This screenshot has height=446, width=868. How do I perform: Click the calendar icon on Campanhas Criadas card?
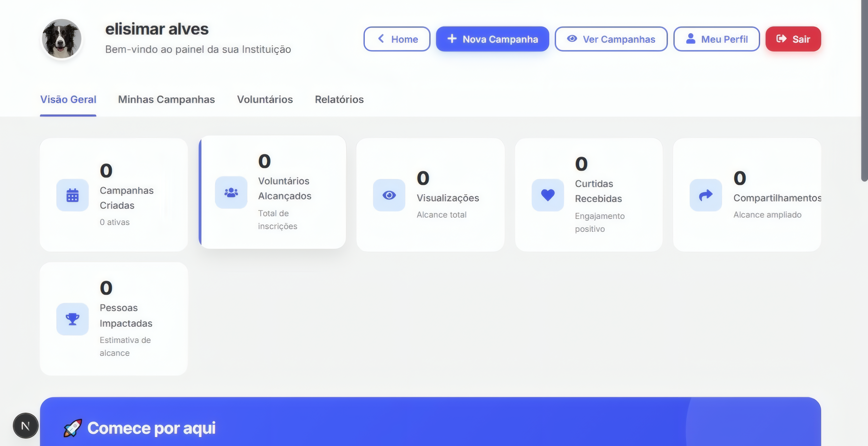coord(72,195)
